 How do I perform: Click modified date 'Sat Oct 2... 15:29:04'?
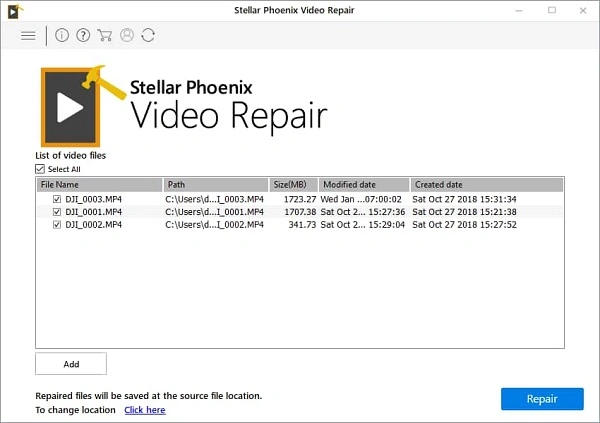pos(362,224)
